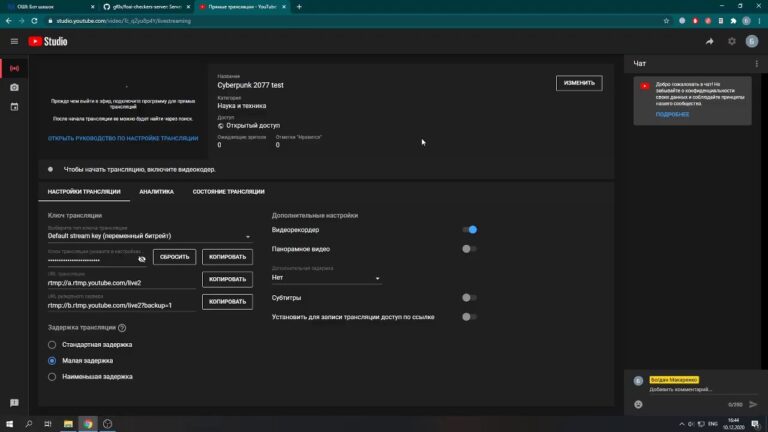Go back in the browser
Screen dimensions: 768x432
[8, 21]
